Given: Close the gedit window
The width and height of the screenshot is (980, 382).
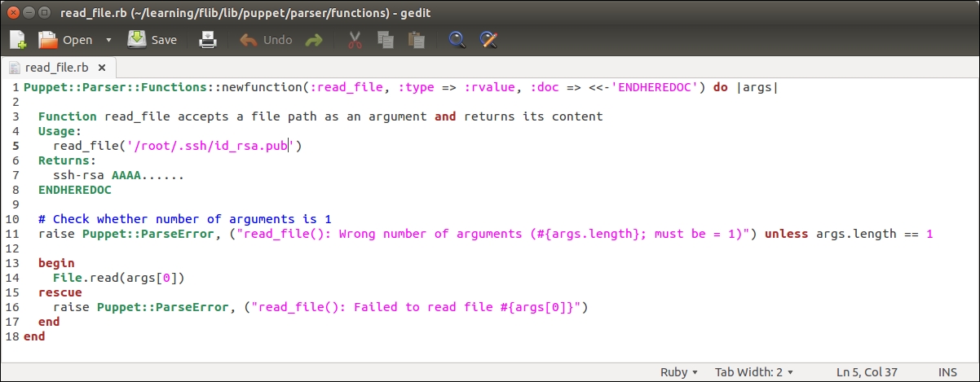Looking at the screenshot, I should click(14, 12).
